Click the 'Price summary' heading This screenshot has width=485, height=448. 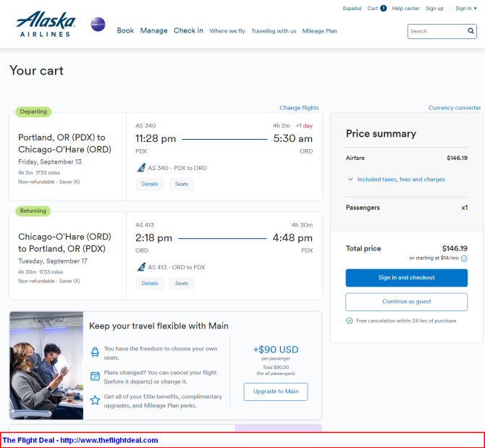coord(381,134)
